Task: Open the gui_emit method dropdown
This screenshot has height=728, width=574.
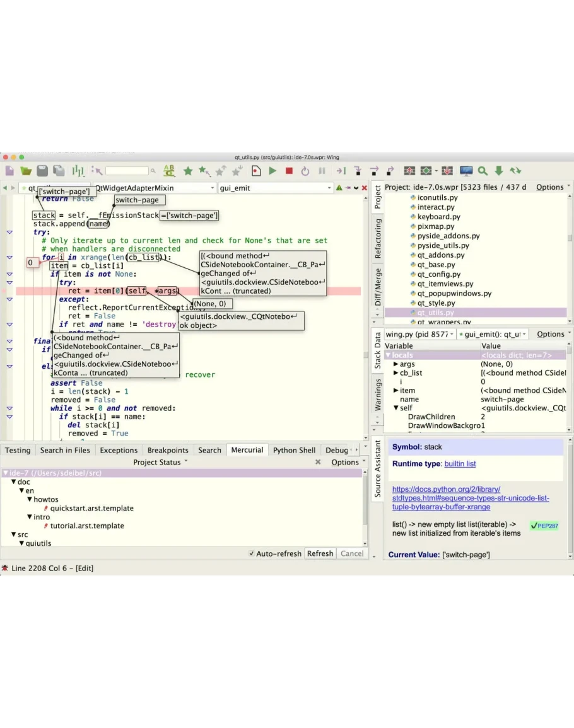Action: pos(276,188)
